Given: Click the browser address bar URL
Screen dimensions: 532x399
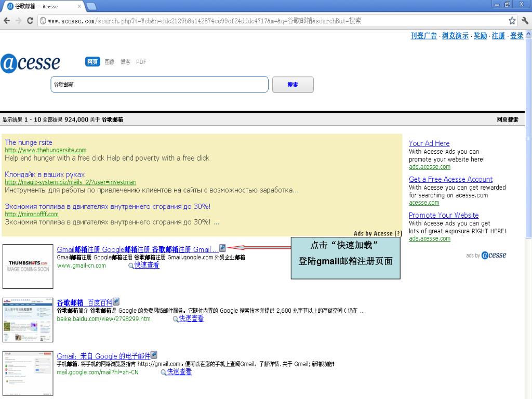Looking at the screenshot, I should [x=204, y=21].
